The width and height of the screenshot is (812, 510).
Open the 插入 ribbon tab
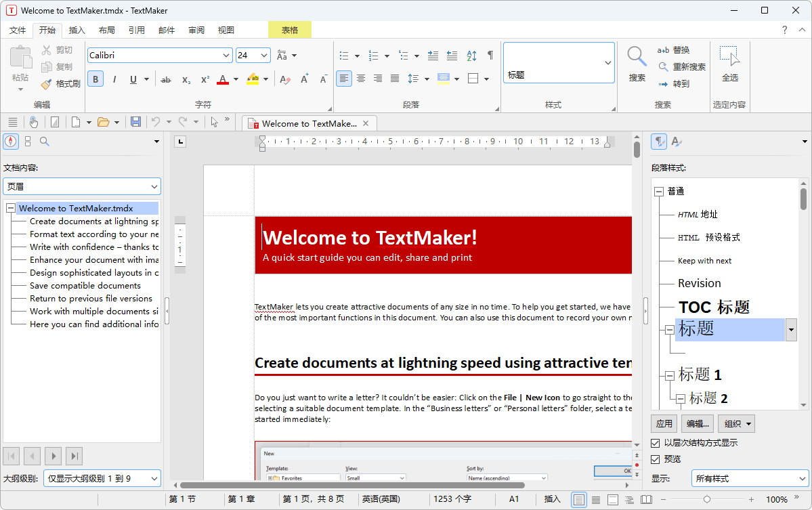pyautogui.click(x=77, y=30)
